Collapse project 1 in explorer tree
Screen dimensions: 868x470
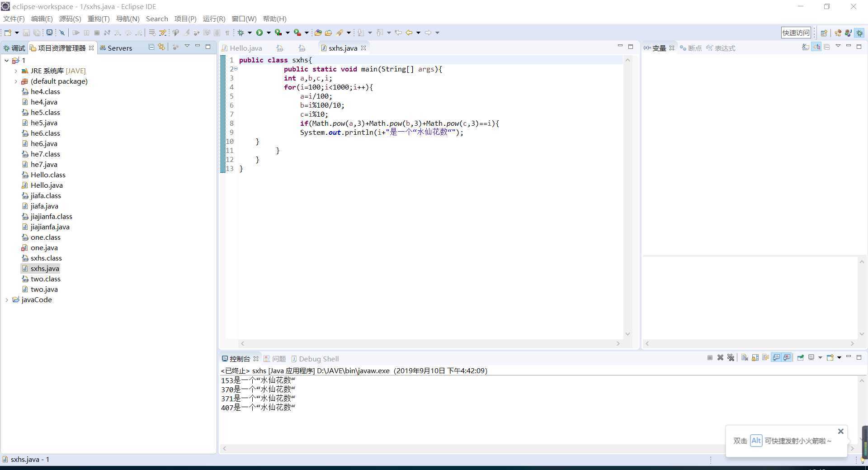(6, 60)
